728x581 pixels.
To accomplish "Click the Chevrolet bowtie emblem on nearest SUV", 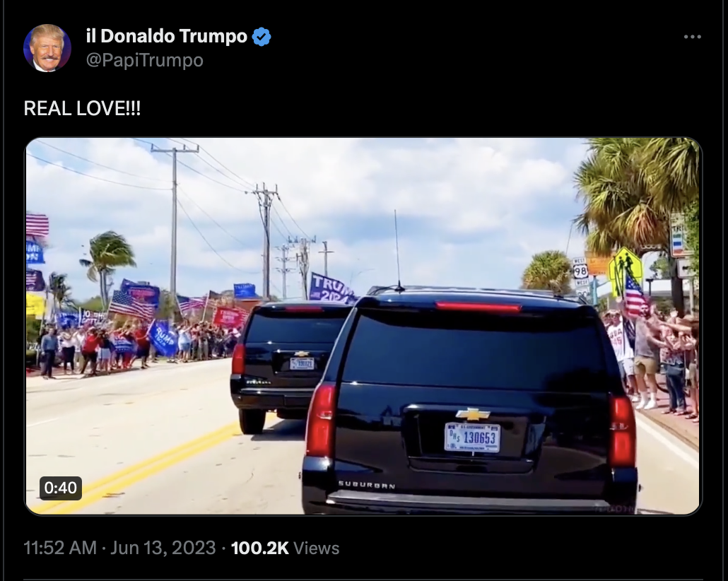I will (x=473, y=413).
